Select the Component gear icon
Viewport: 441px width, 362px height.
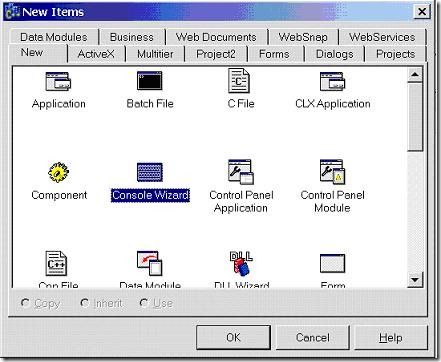click(x=58, y=172)
